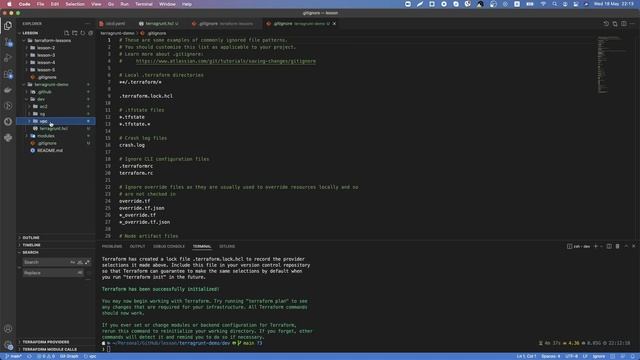
Task: Open macOS Spotlight search icon
Action: coord(554,4)
